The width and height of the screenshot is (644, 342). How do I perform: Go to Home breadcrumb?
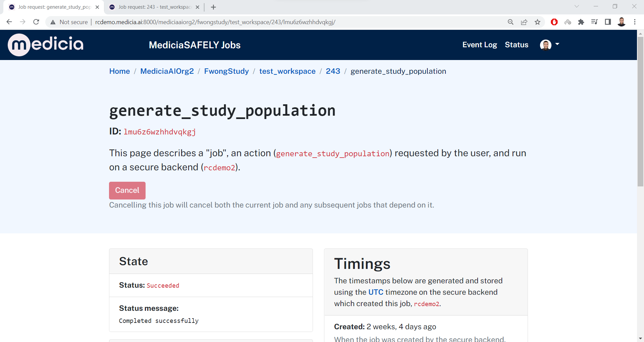click(x=119, y=71)
